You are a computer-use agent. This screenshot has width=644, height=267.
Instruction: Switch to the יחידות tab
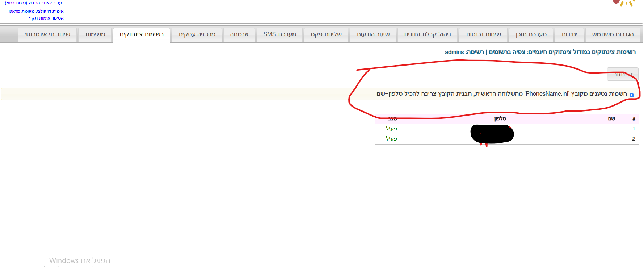pos(569,34)
